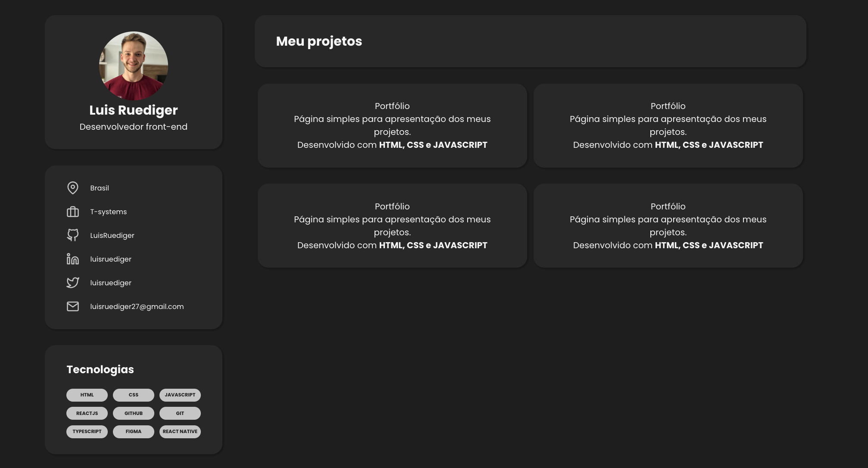Screen dimensions: 868x468
Task: Select the GITHUB technology tag
Action: click(134, 413)
